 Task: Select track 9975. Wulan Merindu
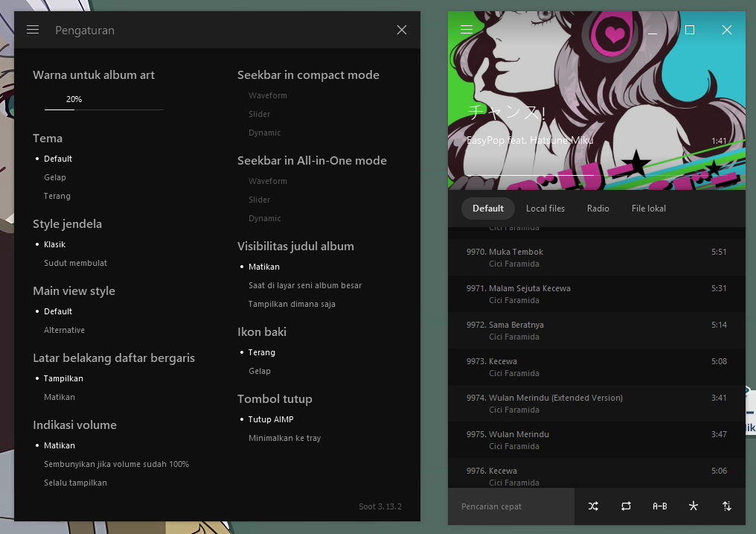[597, 440]
